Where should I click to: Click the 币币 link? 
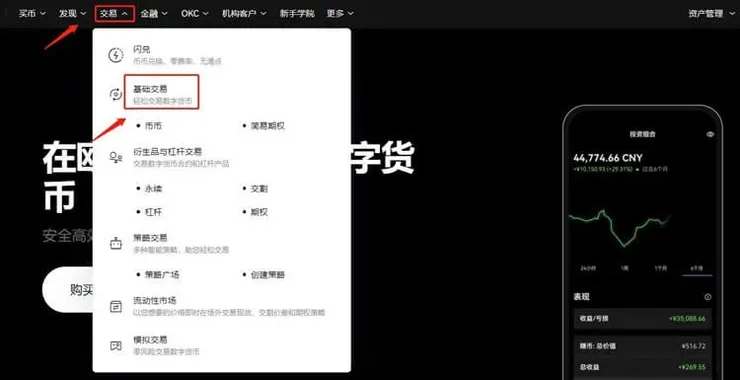coord(153,126)
